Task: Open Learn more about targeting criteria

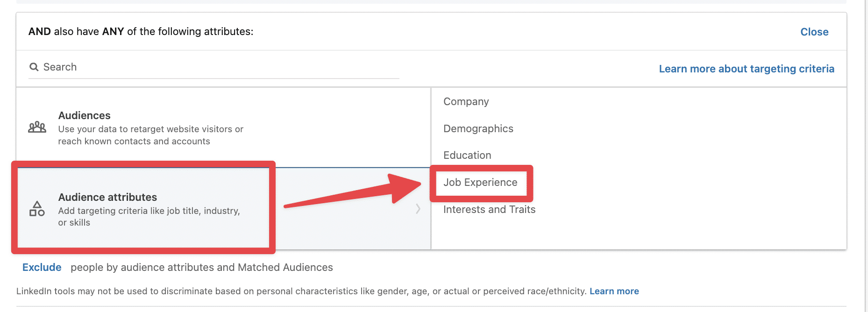Action: click(x=747, y=69)
